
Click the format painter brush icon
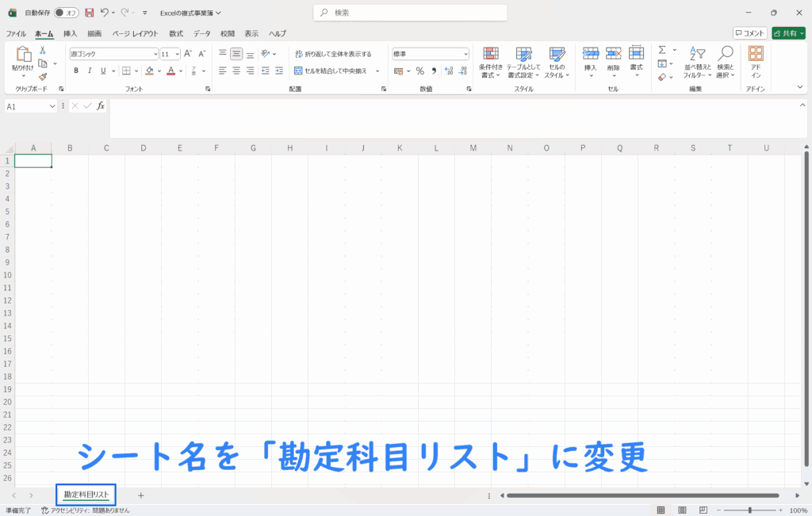coord(43,77)
